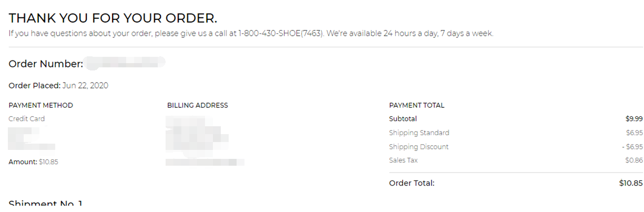
Task: Click the Jun 22, 2020 order date
Action: tap(85, 86)
